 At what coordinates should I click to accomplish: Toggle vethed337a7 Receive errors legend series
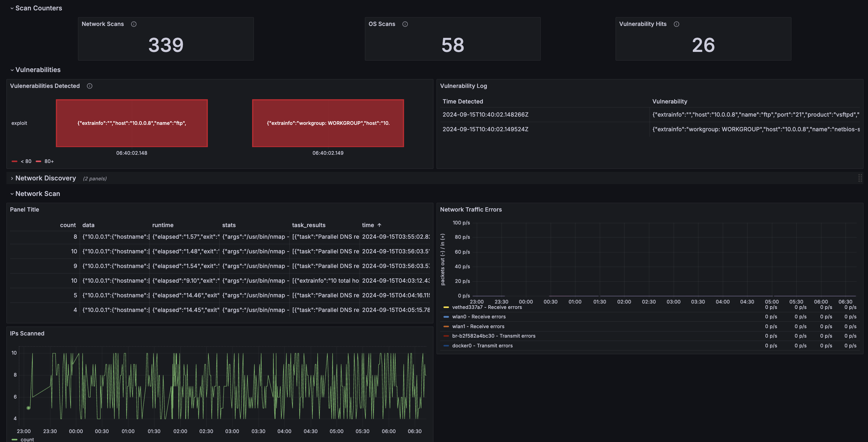click(x=486, y=307)
